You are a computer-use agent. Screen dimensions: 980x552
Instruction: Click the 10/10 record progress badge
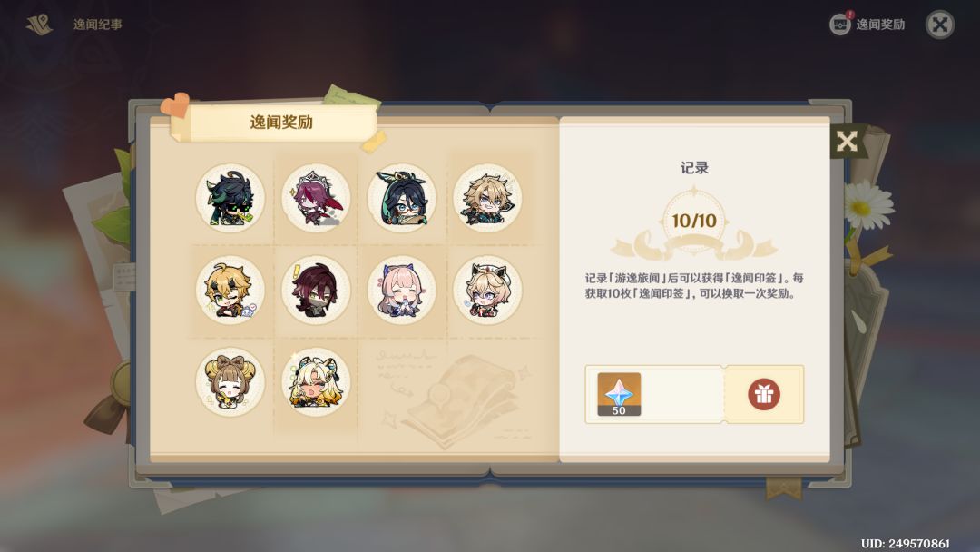[694, 221]
